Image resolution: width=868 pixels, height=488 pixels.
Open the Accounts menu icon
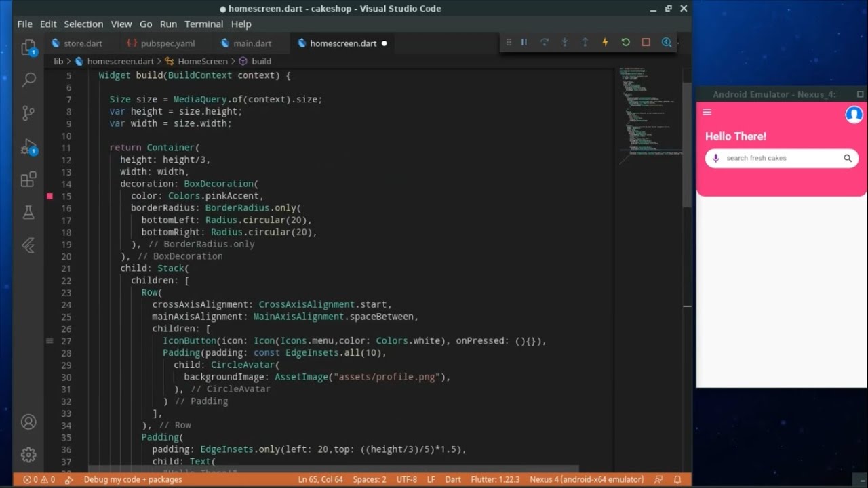pos(28,422)
